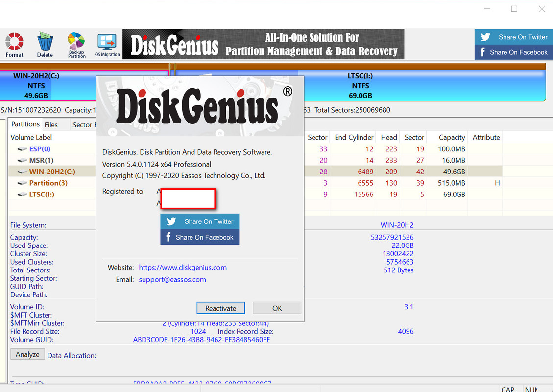
Task: Click the 512 Bytes value
Action: coord(399,270)
